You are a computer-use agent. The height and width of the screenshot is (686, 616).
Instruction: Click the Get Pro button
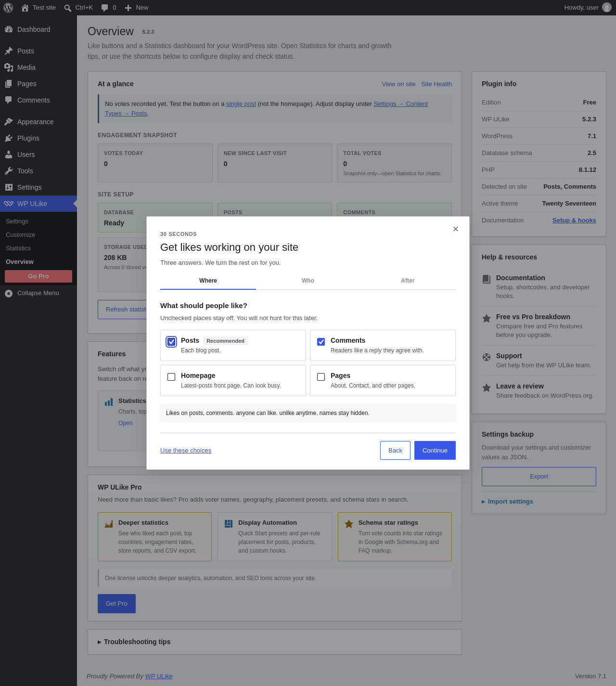(x=116, y=604)
